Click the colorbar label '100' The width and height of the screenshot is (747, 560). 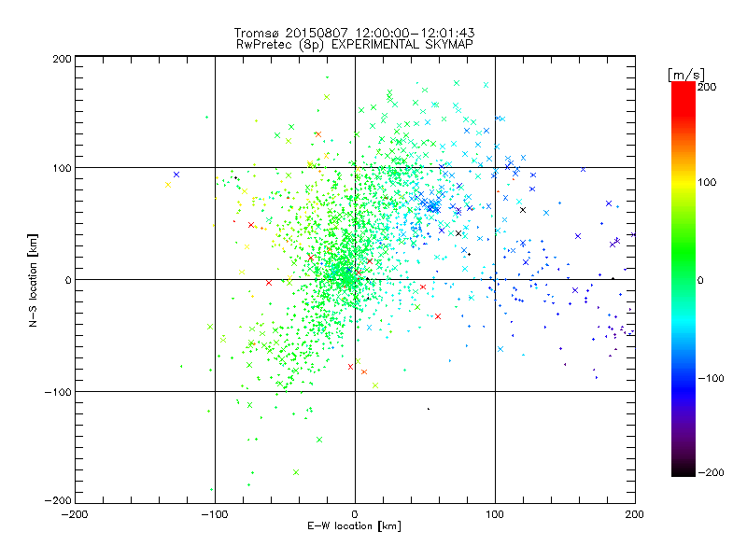click(707, 182)
